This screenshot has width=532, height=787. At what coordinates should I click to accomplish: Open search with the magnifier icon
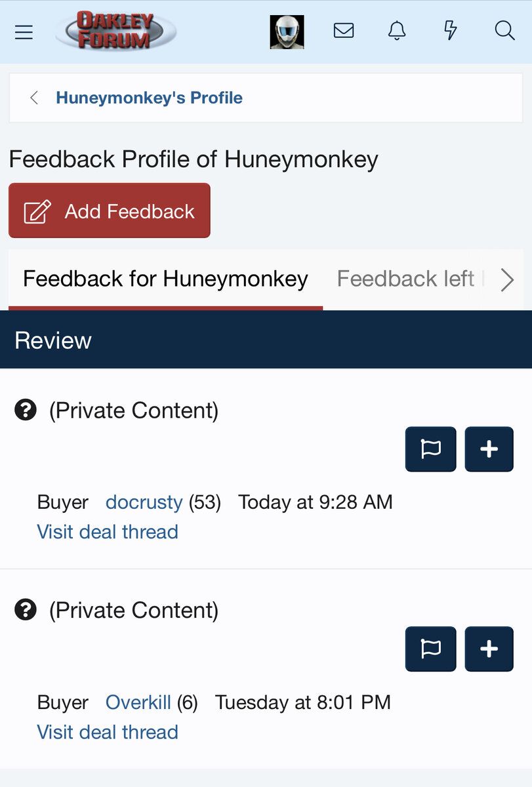(504, 31)
